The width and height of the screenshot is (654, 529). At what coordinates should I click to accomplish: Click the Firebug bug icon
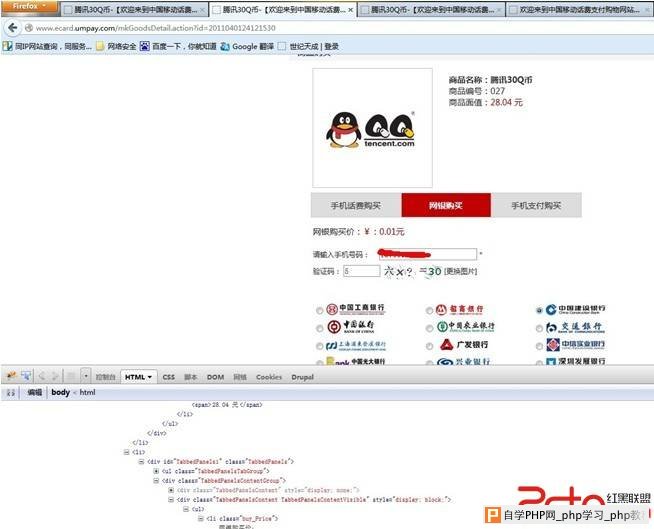click(x=11, y=376)
